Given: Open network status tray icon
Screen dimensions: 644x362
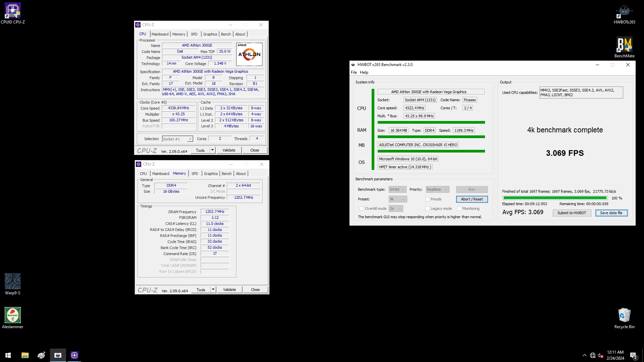Looking at the screenshot, I should click(593, 355).
